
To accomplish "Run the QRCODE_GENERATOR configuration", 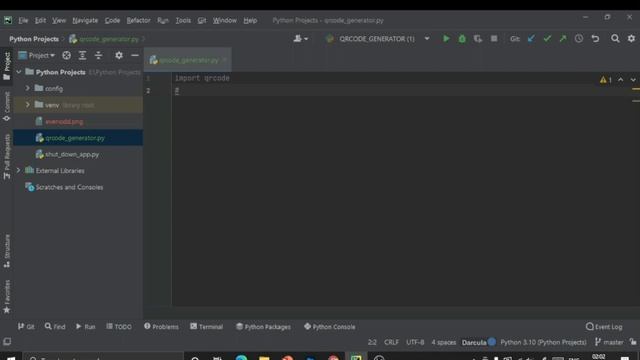I will tap(446, 39).
